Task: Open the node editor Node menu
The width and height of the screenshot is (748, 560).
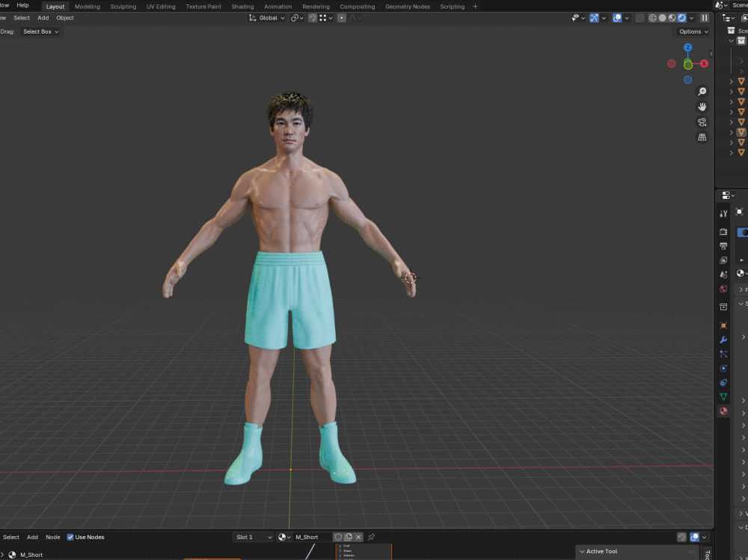Action: click(x=53, y=537)
